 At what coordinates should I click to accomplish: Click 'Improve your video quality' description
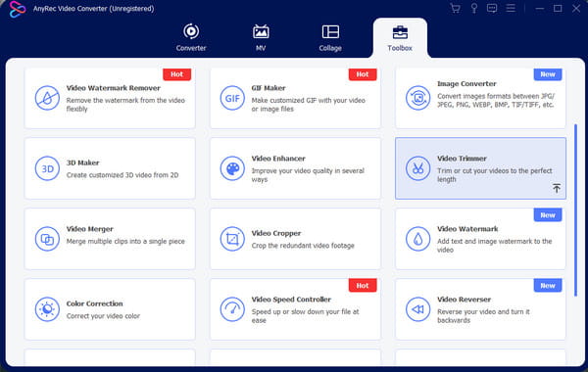coord(308,175)
